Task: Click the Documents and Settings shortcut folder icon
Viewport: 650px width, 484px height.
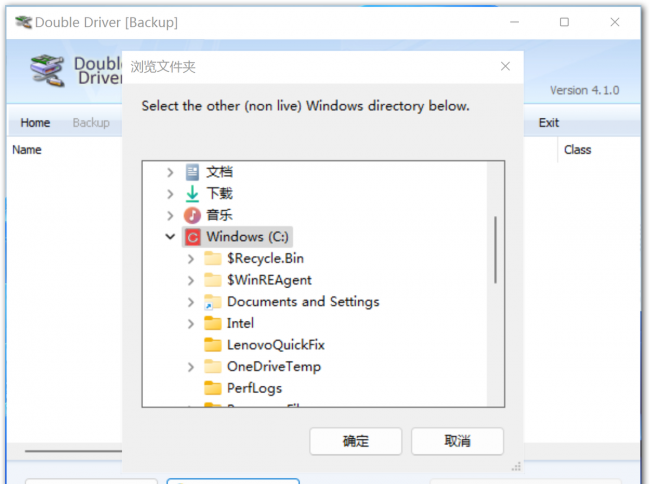Action: point(213,302)
